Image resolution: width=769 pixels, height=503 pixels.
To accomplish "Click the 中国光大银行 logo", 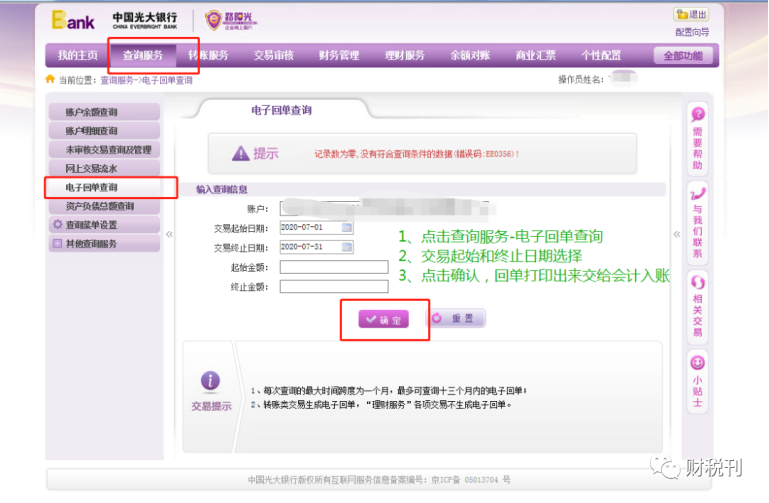I will coord(145,21).
